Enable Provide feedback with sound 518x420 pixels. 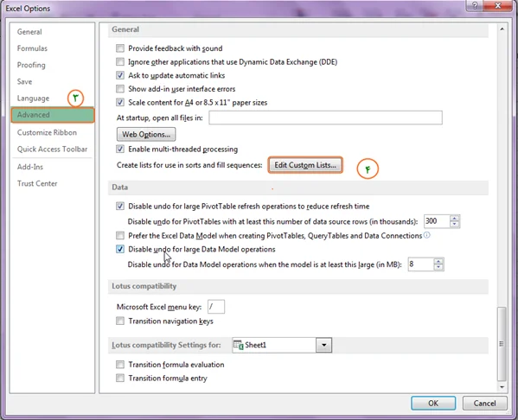[x=120, y=48]
